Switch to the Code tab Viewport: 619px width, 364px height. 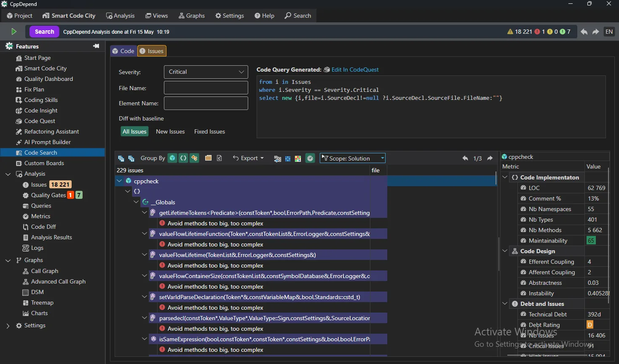pos(123,51)
